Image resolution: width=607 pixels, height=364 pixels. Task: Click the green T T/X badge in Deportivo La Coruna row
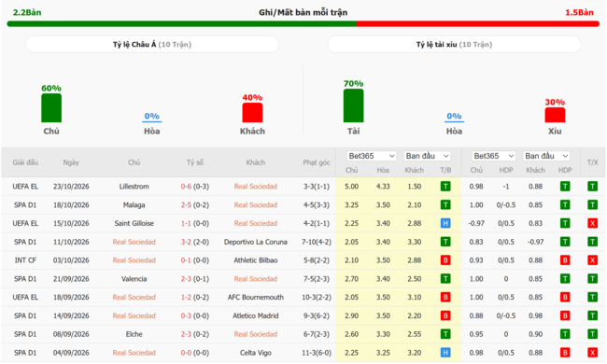pyautogui.click(x=592, y=242)
